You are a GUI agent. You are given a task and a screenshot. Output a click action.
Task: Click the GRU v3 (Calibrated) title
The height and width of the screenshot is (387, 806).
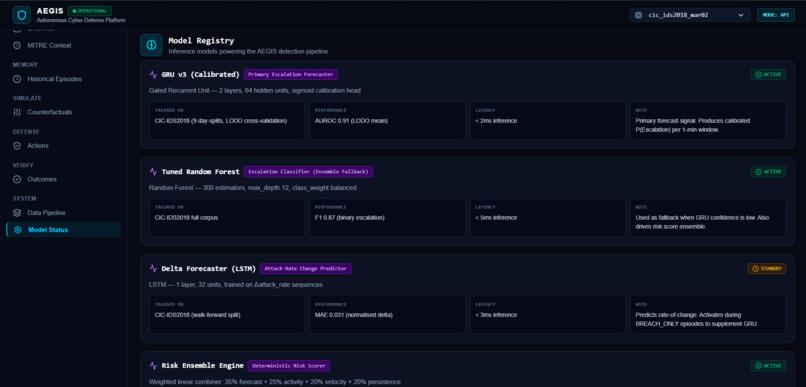200,75
